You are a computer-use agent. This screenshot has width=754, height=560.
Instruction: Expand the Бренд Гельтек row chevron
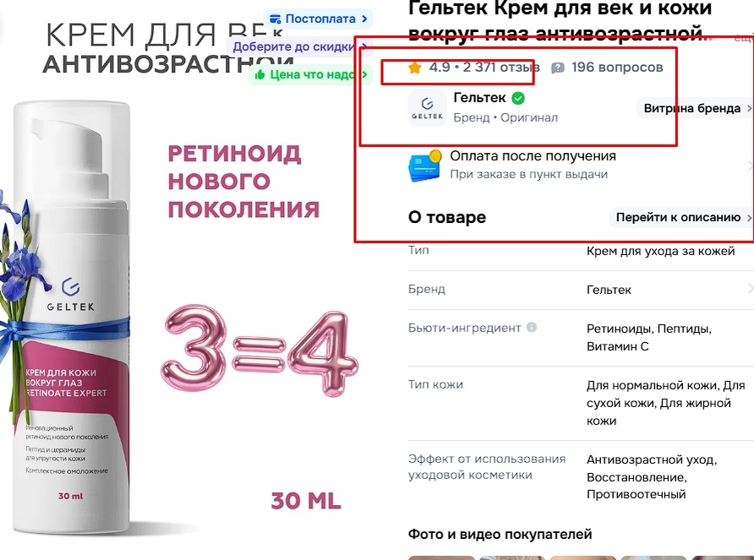pos(750,288)
